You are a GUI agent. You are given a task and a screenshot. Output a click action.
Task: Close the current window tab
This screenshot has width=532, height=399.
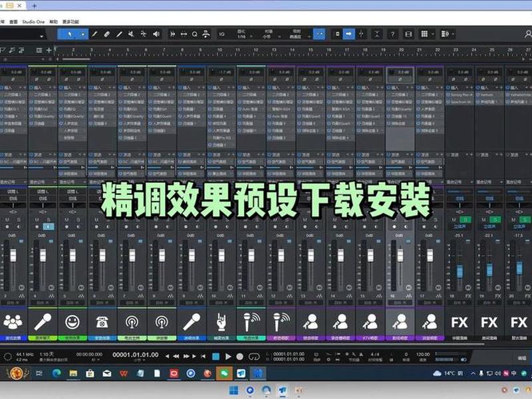pos(19,6)
